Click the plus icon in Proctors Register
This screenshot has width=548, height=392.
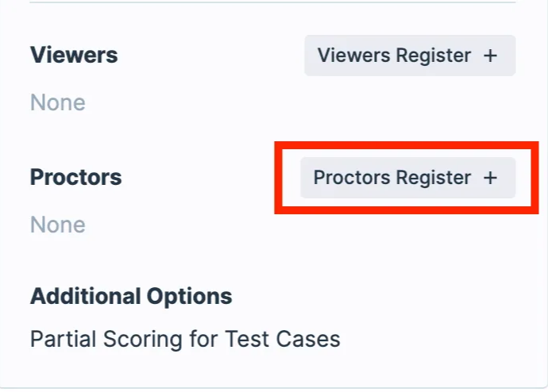pos(491,178)
